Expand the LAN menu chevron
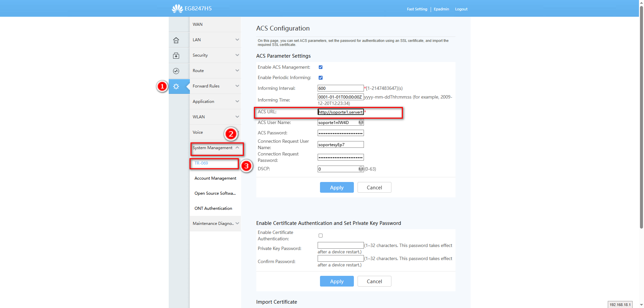The image size is (644, 308). click(x=237, y=40)
